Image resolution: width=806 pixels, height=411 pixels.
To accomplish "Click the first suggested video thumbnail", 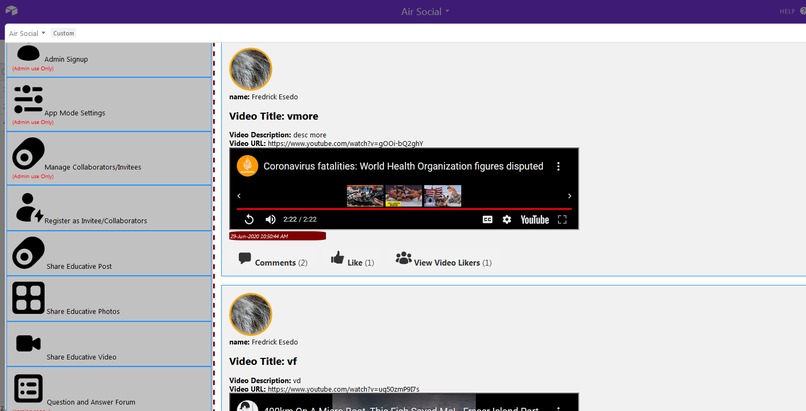I will [365, 196].
